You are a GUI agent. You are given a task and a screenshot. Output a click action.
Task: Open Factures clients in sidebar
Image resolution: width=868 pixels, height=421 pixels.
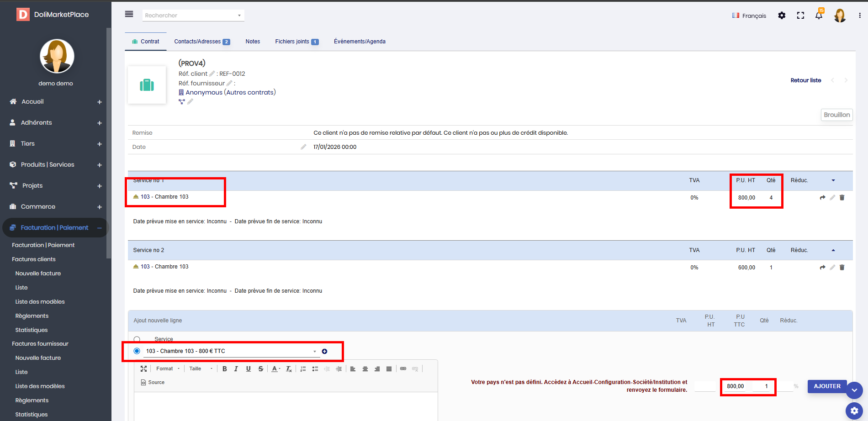tap(34, 259)
